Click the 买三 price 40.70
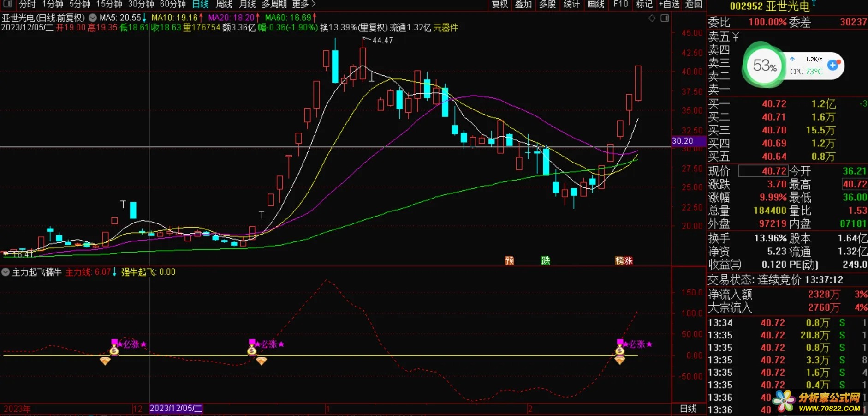Screen dimensions: 868x416 pos(774,130)
